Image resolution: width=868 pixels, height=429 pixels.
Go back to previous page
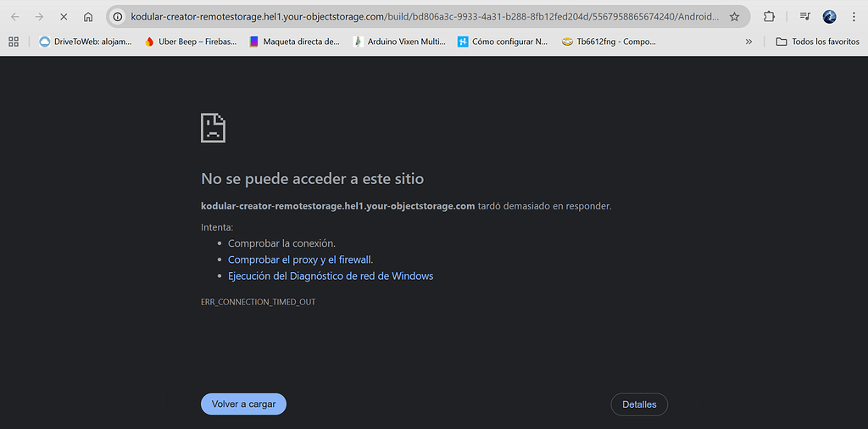coord(15,17)
